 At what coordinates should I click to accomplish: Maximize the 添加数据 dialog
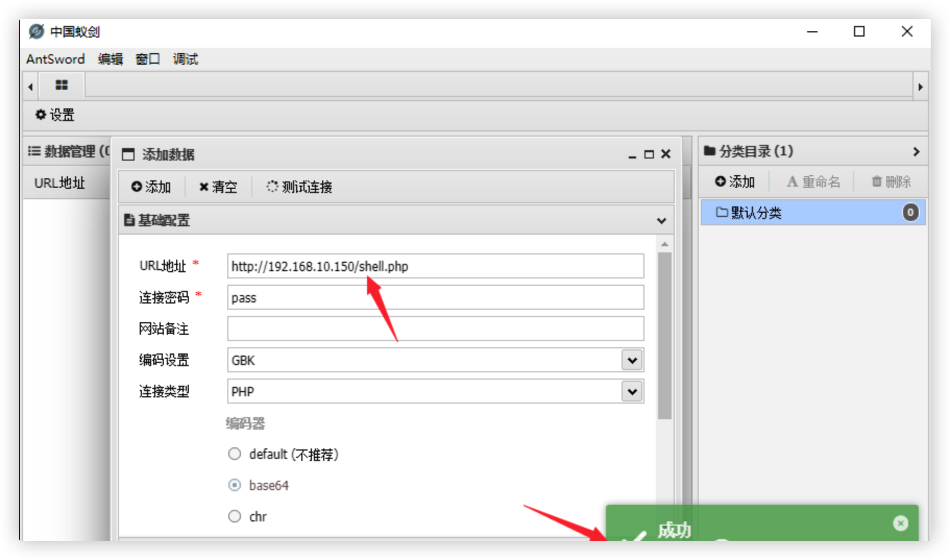649,154
